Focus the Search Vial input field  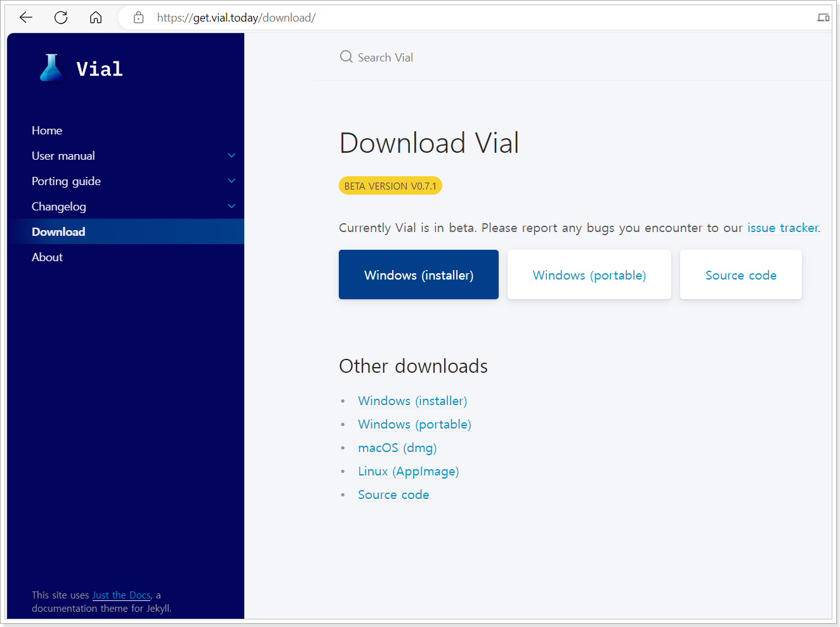pos(571,57)
